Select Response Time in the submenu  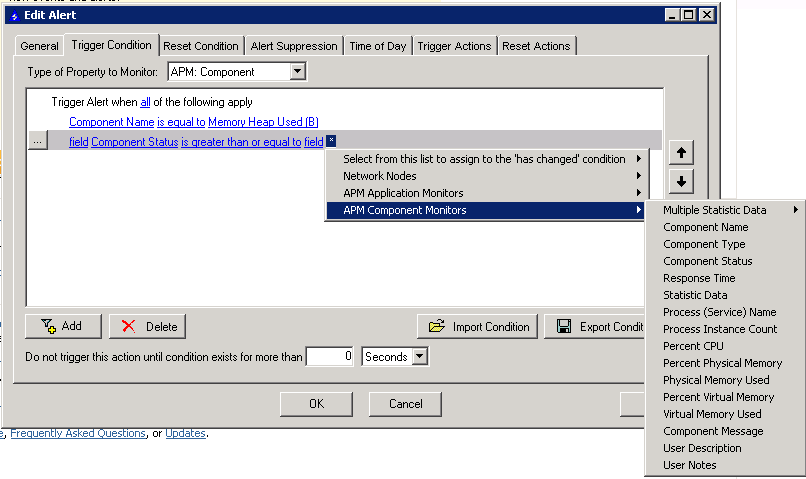coord(725,278)
